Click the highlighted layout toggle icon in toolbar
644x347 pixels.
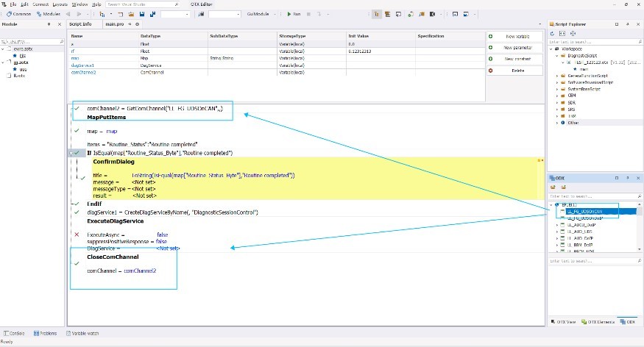pos(377,14)
